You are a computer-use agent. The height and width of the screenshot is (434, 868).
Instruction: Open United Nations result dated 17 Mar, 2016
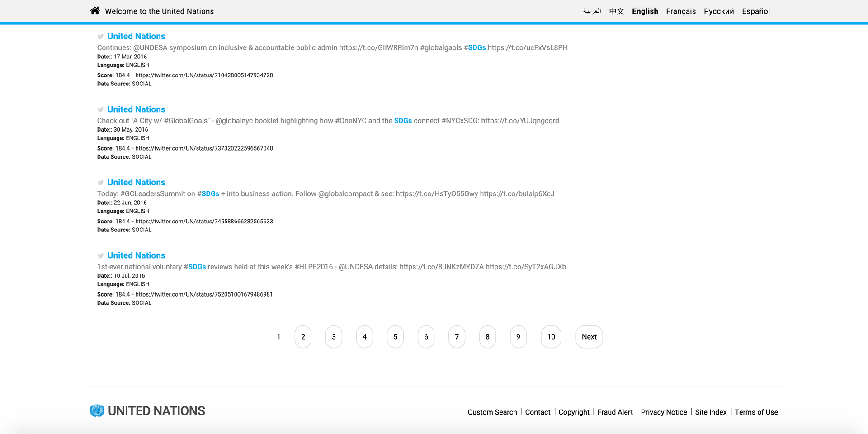point(136,36)
